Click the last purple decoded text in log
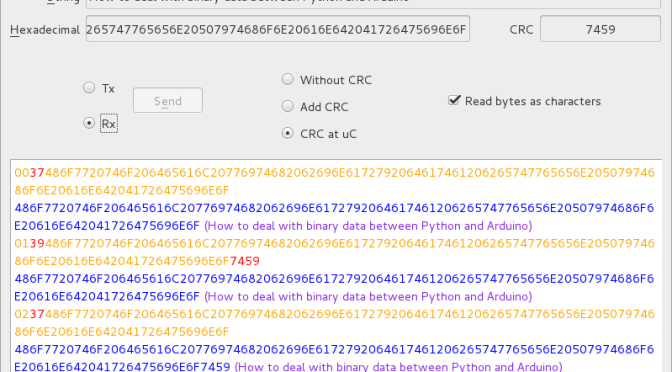This screenshot has height=372, width=672. pos(399,367)
